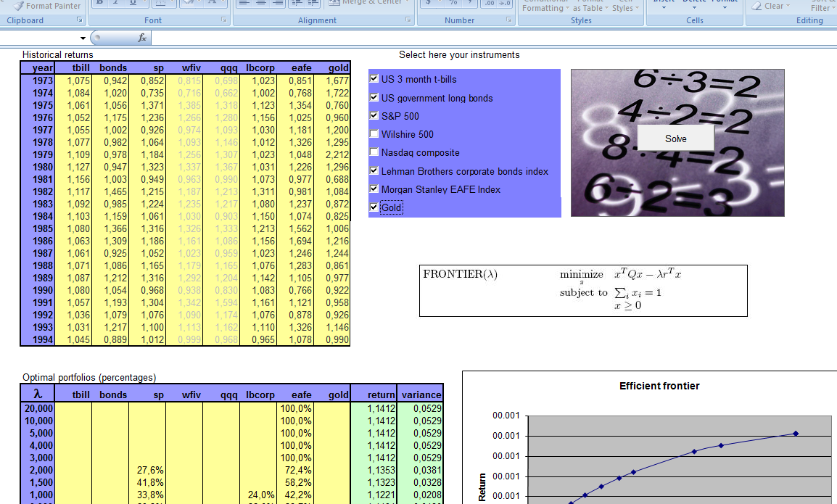Click the Format Painter brush icon
The image size is (837, 504).
pos(18,6)
